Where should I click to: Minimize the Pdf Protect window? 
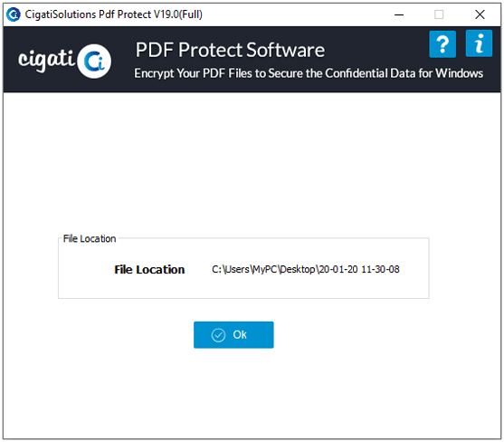[399, 14]
